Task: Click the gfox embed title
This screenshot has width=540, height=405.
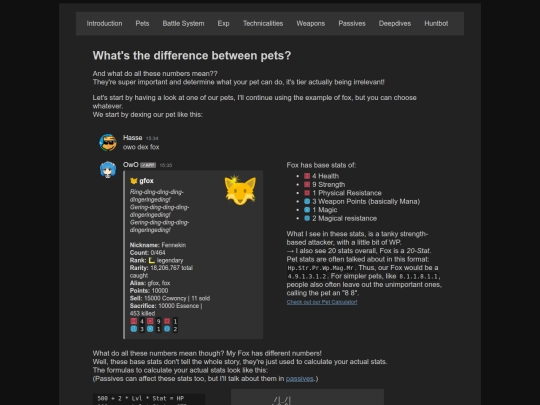Action: coord(146,181)
